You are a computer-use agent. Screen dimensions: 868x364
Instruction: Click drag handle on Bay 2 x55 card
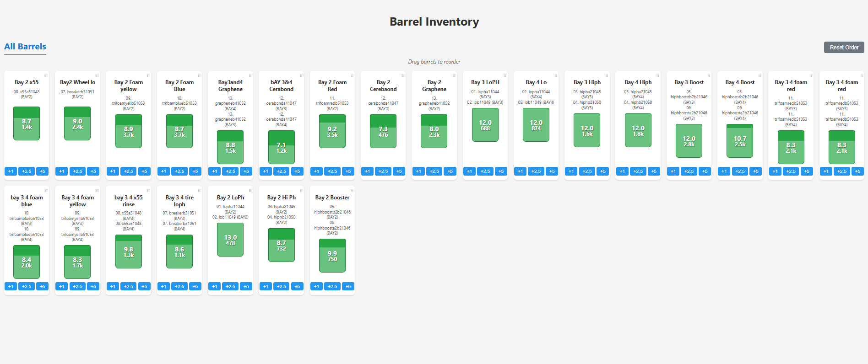(46, 75)
